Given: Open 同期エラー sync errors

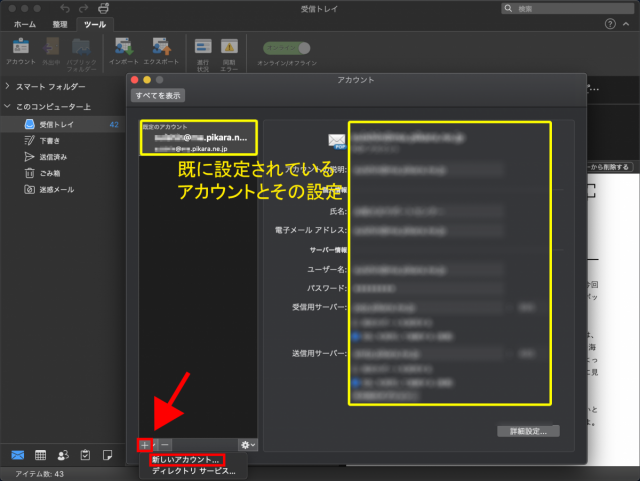Looking at the screenshot, I should (x=229, y=50).
